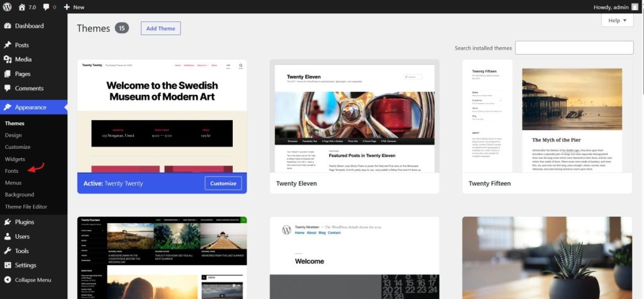Click the Dashboard gauge icon

pyautogui.click(x=8, y=26)
